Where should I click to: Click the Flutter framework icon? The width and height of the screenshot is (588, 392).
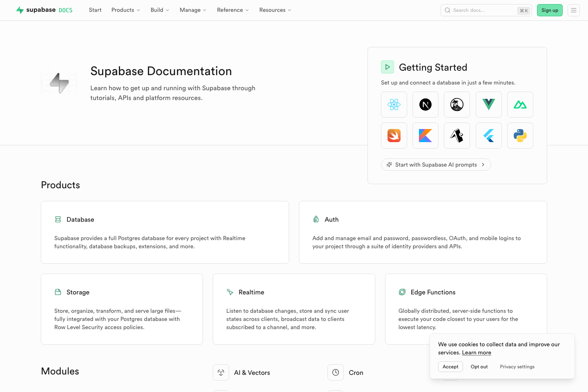pyautogui.click(x=488, y=136)
